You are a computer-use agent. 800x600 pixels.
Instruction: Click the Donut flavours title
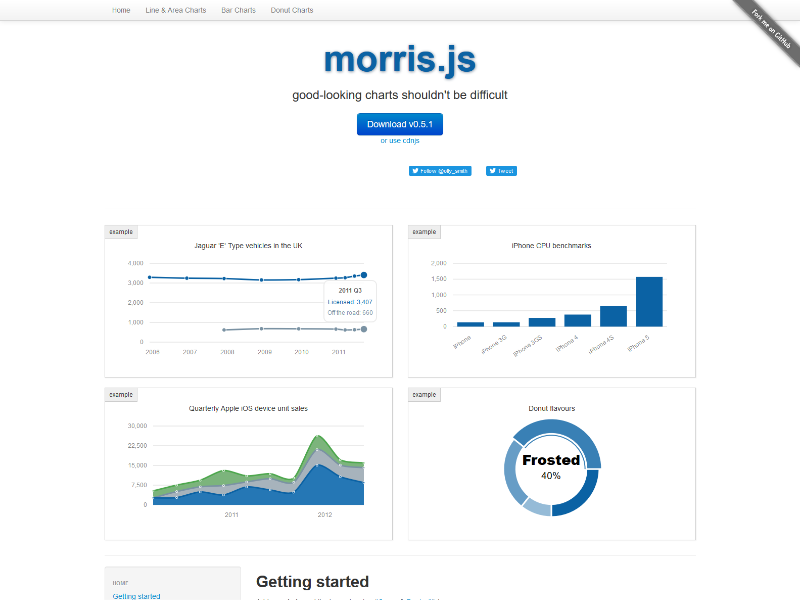(x=552, y=408)
